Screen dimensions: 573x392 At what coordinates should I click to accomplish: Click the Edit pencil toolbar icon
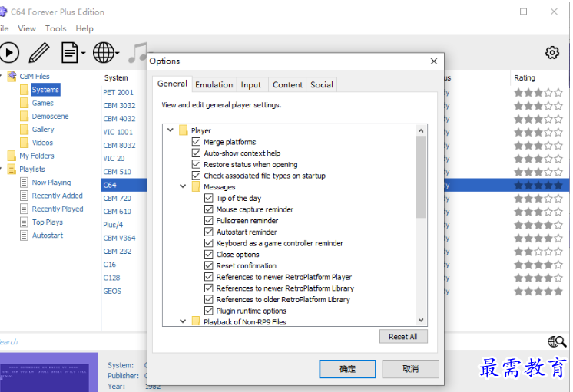(38, 53)
